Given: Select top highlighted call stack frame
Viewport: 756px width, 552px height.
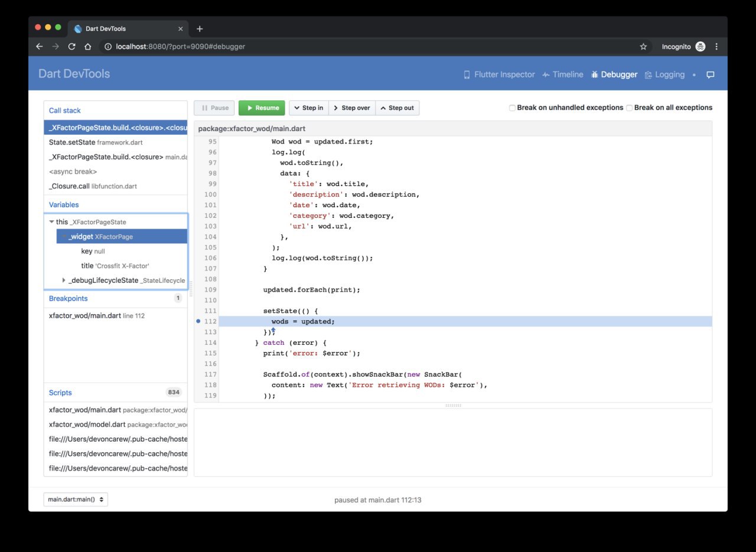Looking at the screenshot, I should pos(116,128).
